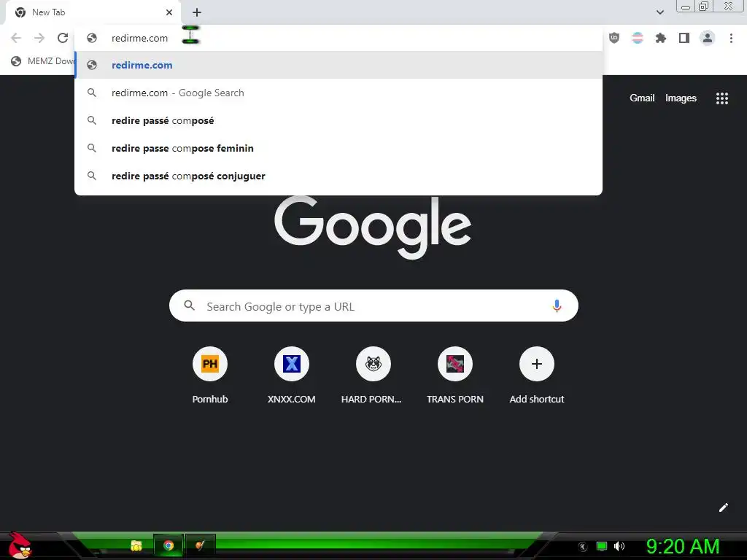Open the XNXX.COM shortcut tile

click(x=292, y=376)
